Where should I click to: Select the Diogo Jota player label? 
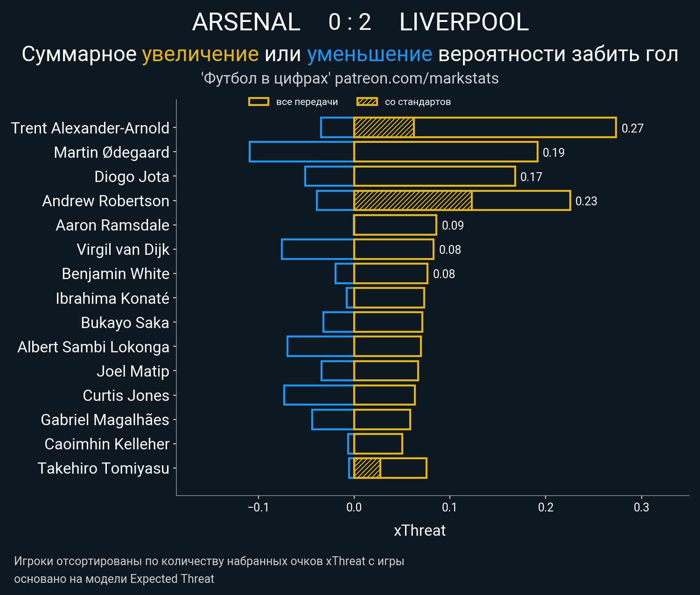pos(132,177)
